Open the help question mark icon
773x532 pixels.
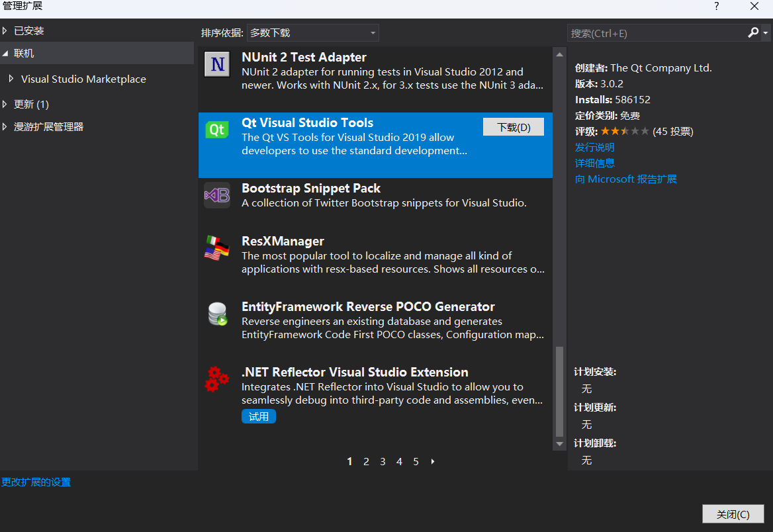(x=716, y=6)
